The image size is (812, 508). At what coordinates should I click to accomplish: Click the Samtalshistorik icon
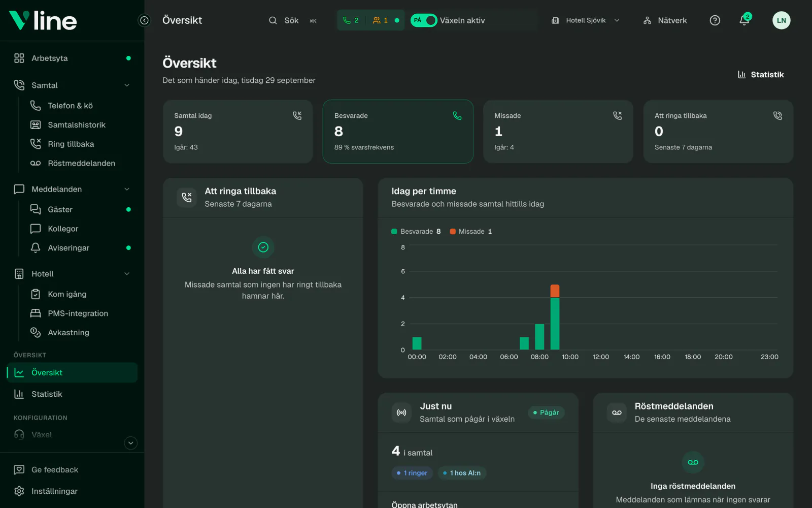point(36,125)
